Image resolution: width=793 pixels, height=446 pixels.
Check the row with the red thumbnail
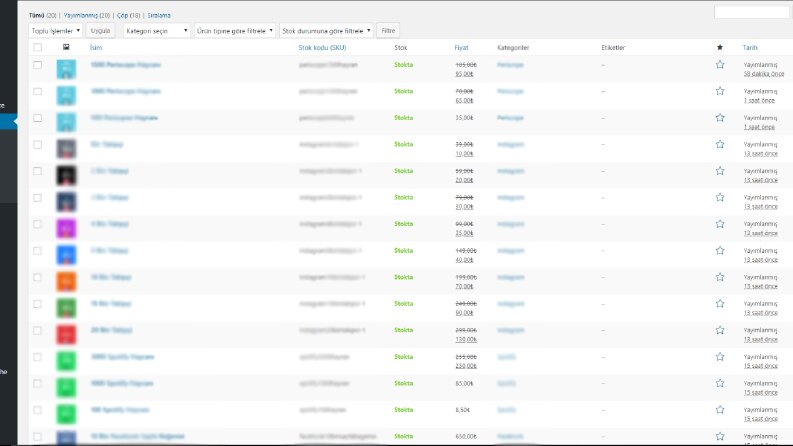pyautogui.click(x=37, y=330)
